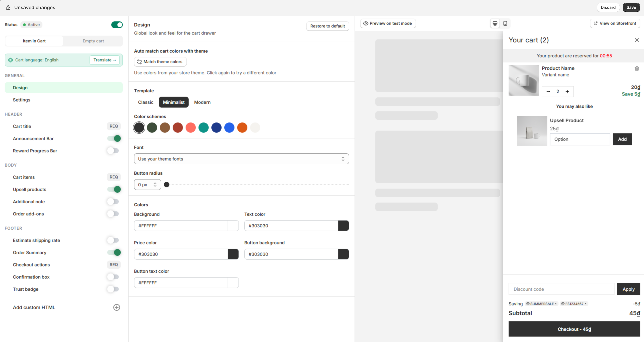This screenshot has width=644, height=342.
Task: Select the brown color scheme
Action: (165, 128)
